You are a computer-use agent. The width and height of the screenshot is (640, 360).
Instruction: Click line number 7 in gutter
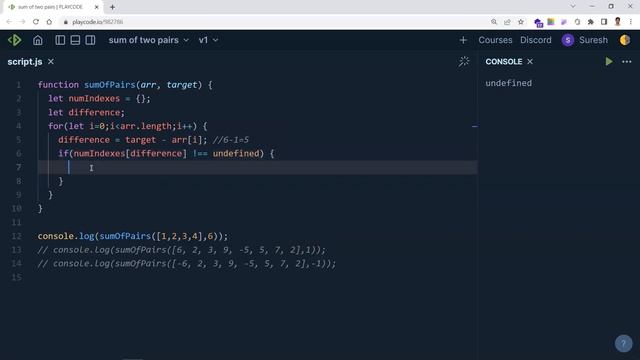click(18, 167)
